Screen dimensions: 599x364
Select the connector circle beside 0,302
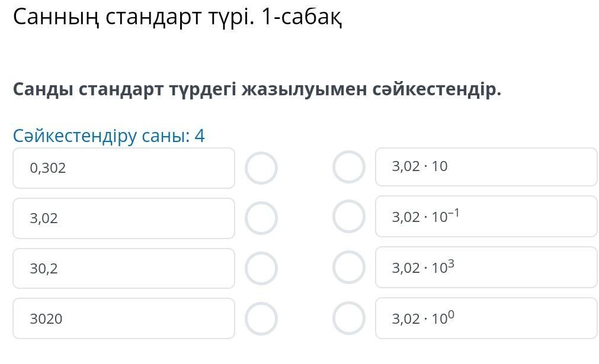261,168
